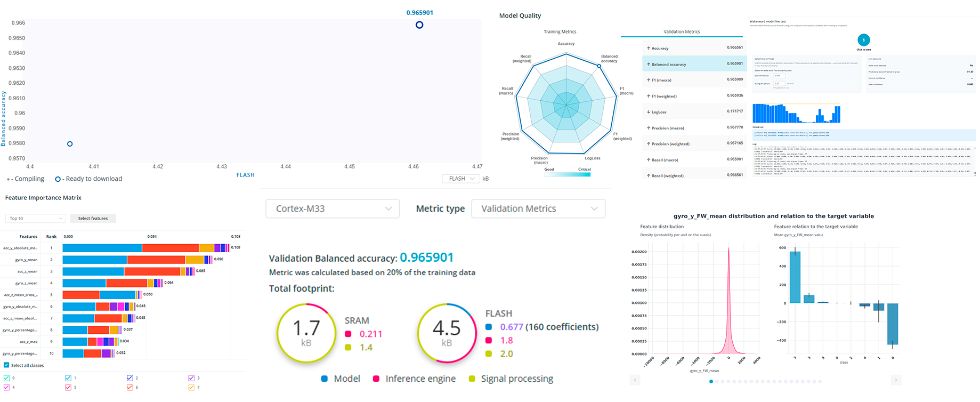This screenshot has width=980, height=402.
Task: Select the lower-left model point on scatter plot
Action: point(70,144)
